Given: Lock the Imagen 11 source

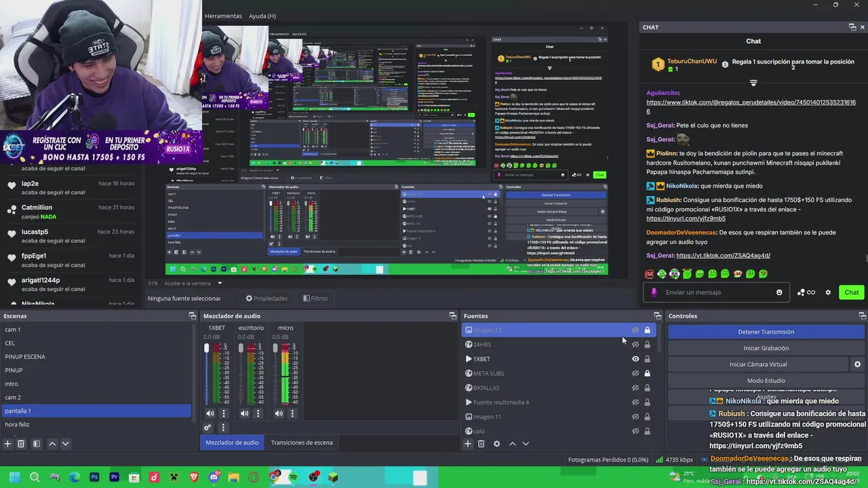Looking at the screenshot, I should coord(647,417).
